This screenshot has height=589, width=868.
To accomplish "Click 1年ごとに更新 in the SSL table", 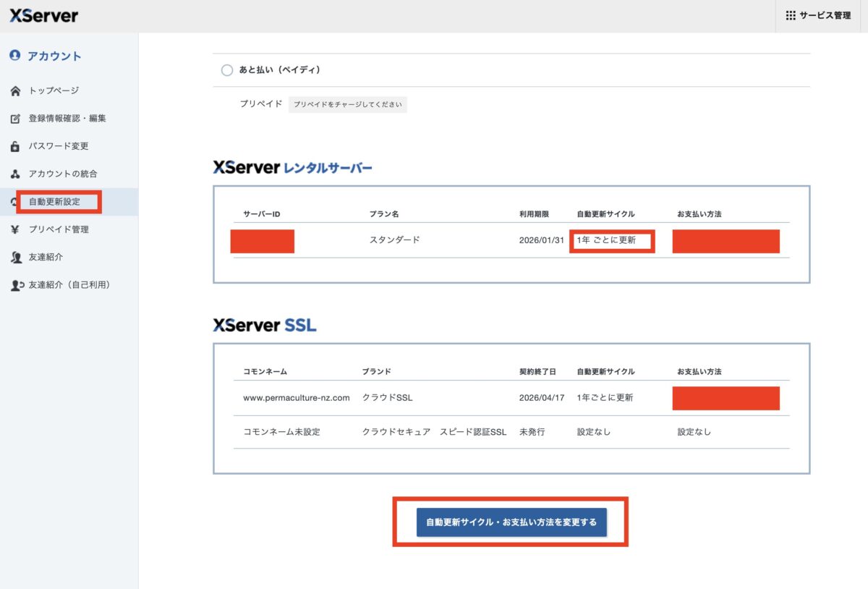I will point(605,398).
